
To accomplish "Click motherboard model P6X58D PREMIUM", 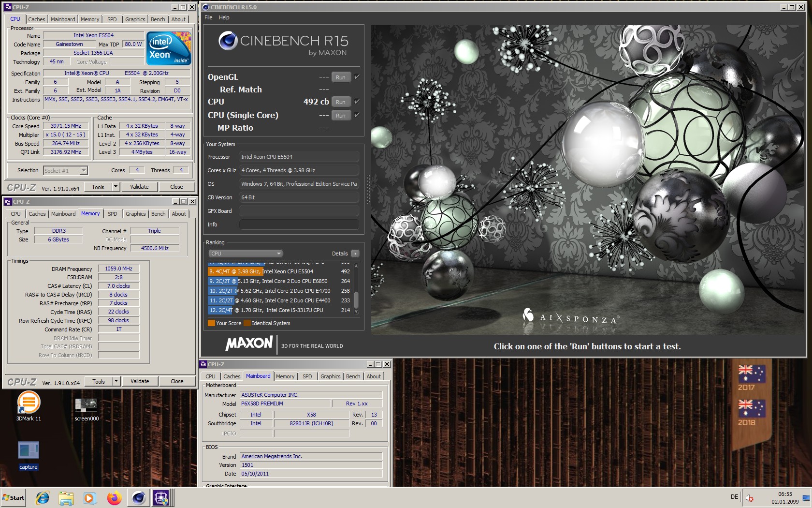I will tap(285, 403).
